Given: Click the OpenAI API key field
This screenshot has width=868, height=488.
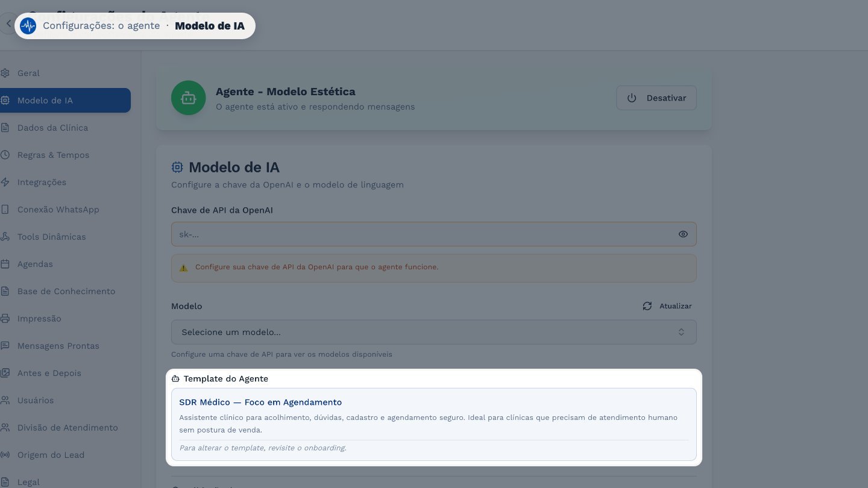Looking at the screenshot, I should [x=434, y=234].
